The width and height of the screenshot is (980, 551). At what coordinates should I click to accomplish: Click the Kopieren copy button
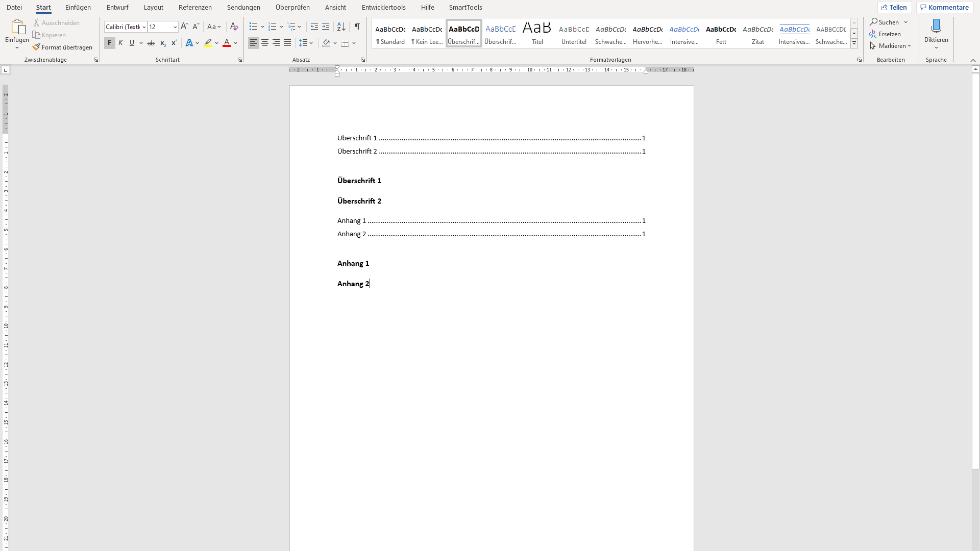click(x=50, y=35)
